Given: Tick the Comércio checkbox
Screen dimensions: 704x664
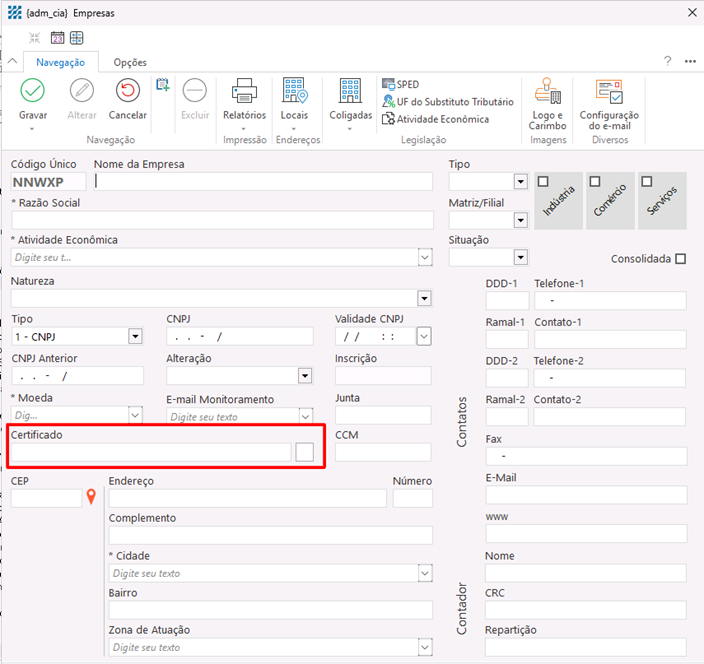Looking at the screenshot, I should click(594, 182).
